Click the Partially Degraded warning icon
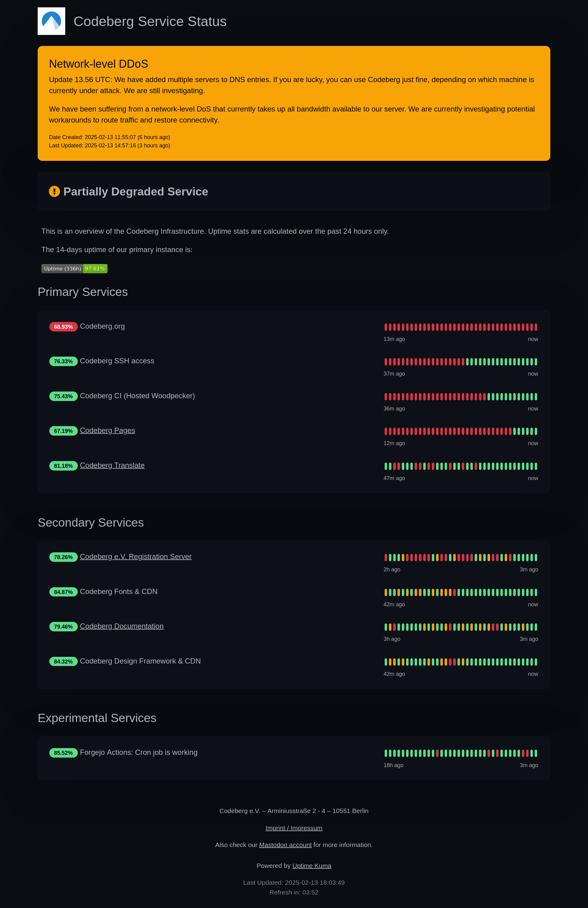This screenshot has height=908, width=588. click(x=54, y=191)
